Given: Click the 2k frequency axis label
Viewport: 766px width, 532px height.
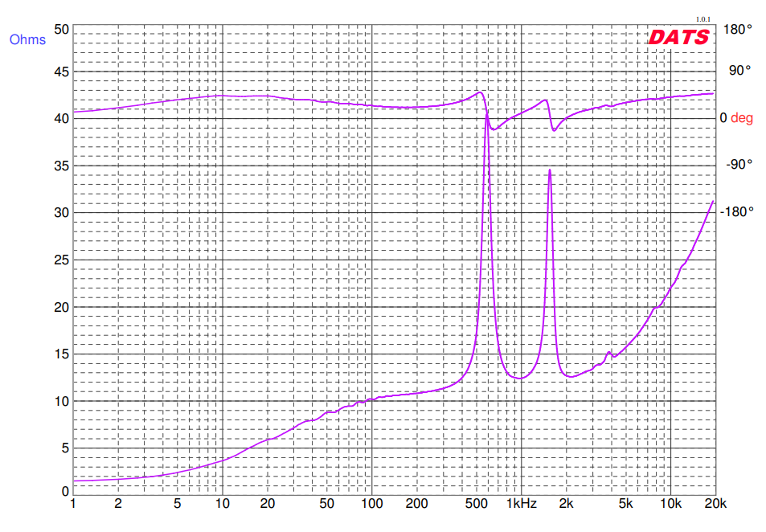Looking at the screenshot, I should click(x=566, y=504).
